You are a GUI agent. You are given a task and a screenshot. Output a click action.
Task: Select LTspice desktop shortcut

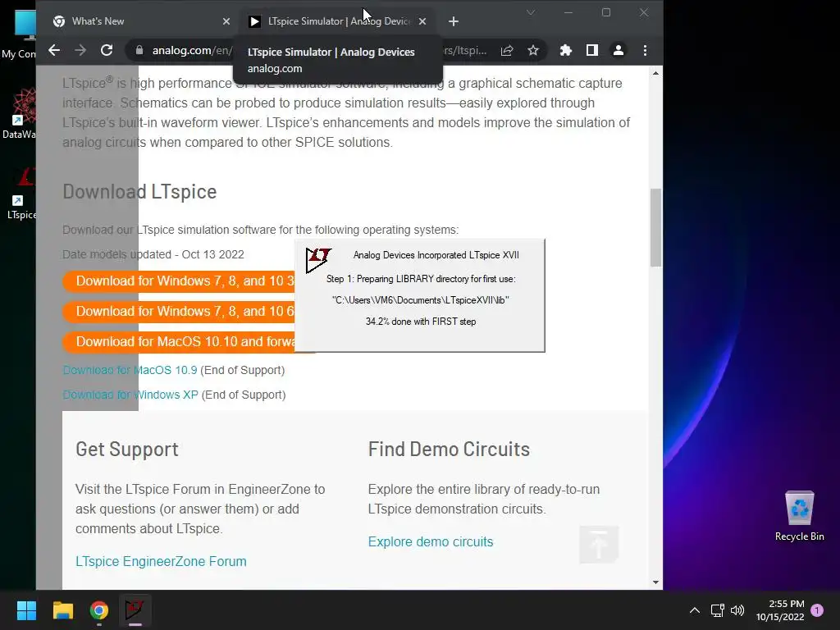[x=21, y=194]
